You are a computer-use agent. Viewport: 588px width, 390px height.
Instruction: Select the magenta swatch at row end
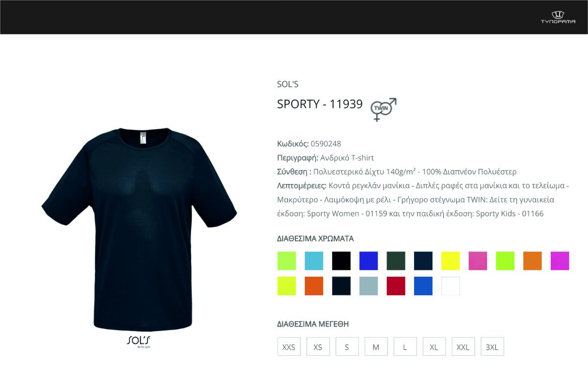560,260
